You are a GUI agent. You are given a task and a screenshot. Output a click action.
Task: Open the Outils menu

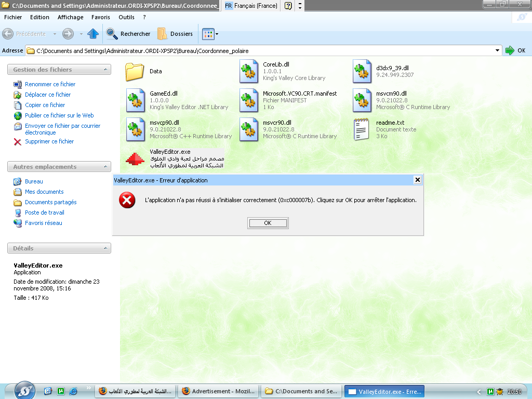(x=127, y=17)
